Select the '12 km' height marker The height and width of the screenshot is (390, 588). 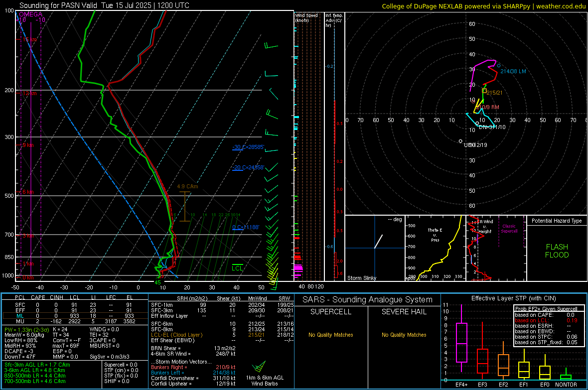tap(29, 93)
